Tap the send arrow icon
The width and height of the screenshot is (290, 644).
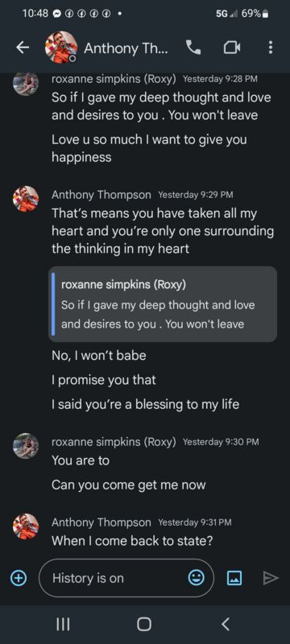(x=271, y=578)
